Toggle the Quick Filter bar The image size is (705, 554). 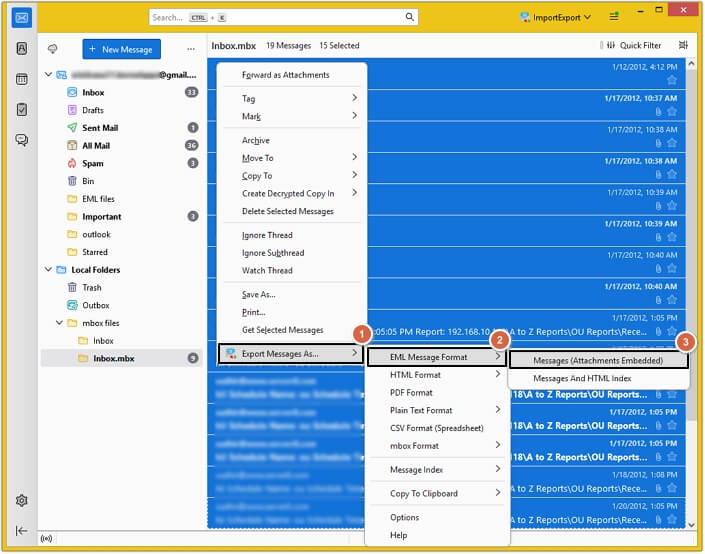coord(634,45)
